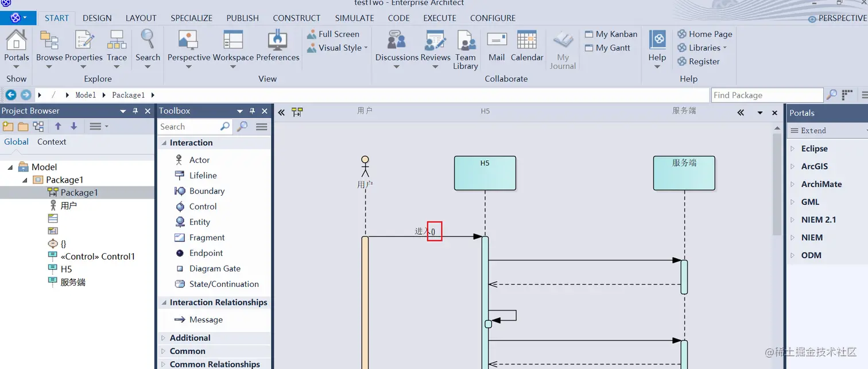Click the navigate forward arrow

(x=25, y=95)
